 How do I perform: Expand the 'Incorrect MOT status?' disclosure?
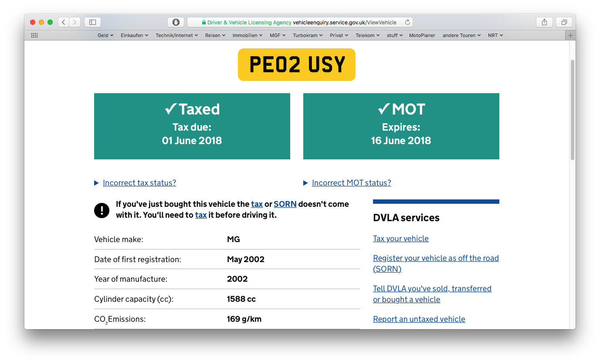pos(351,183)
